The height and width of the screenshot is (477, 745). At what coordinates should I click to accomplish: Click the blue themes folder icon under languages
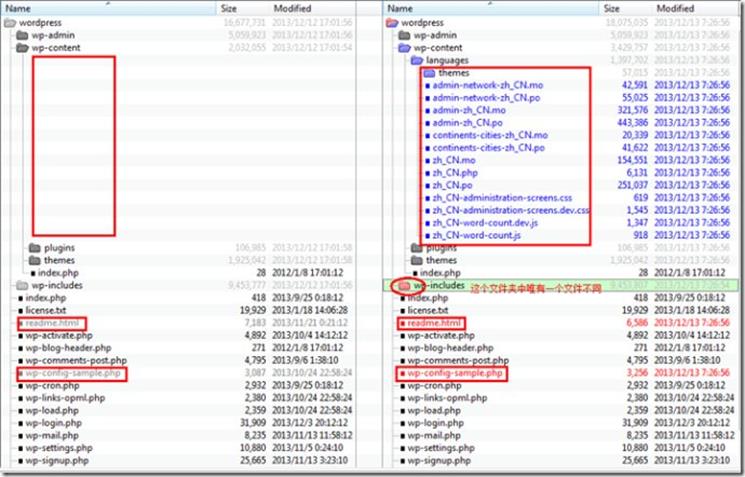point(429,73)
